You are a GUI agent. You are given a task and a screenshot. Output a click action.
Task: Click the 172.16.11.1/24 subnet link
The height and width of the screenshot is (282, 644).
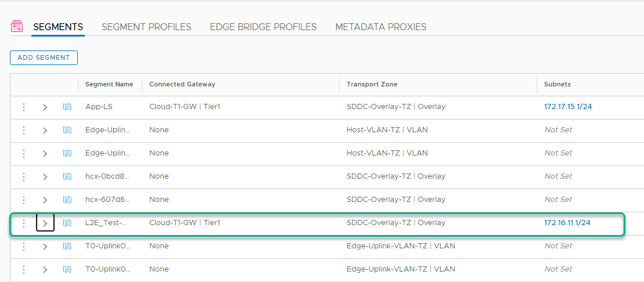coord(568,223)
